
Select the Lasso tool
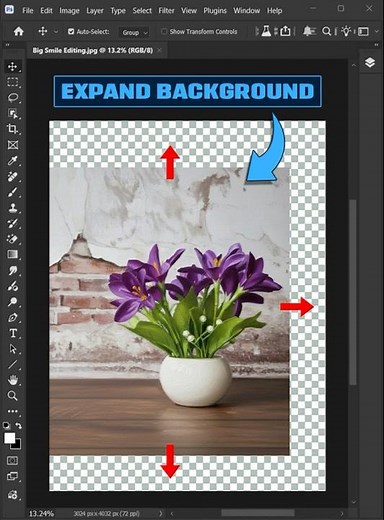(12, 98)
